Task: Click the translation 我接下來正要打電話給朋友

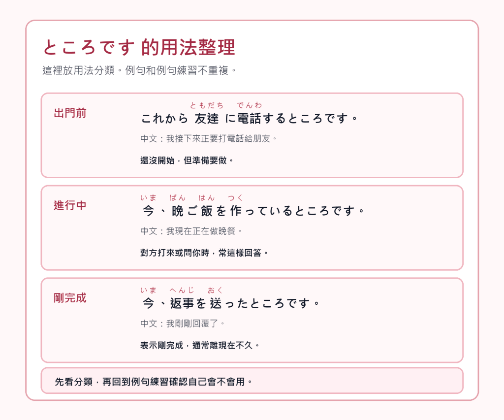Action: pos(209,139)
